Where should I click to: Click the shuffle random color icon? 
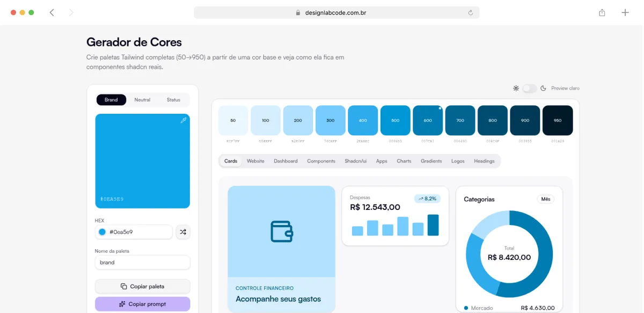183,232
